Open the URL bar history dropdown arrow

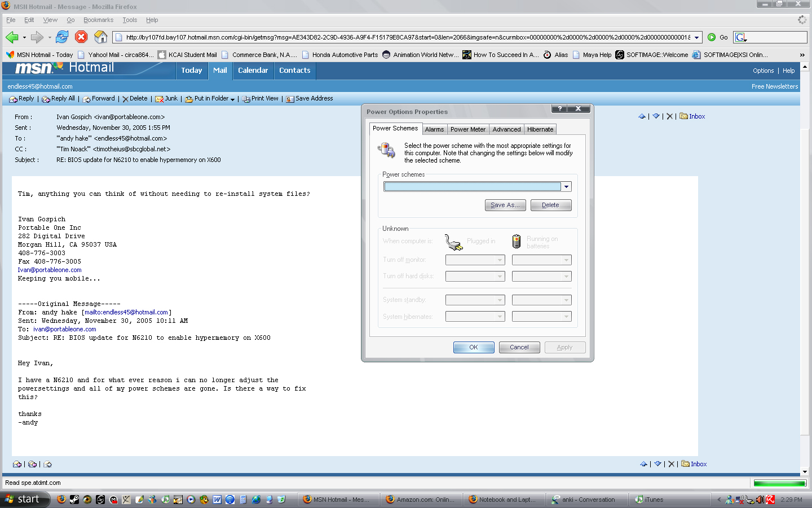coord(697,37)
